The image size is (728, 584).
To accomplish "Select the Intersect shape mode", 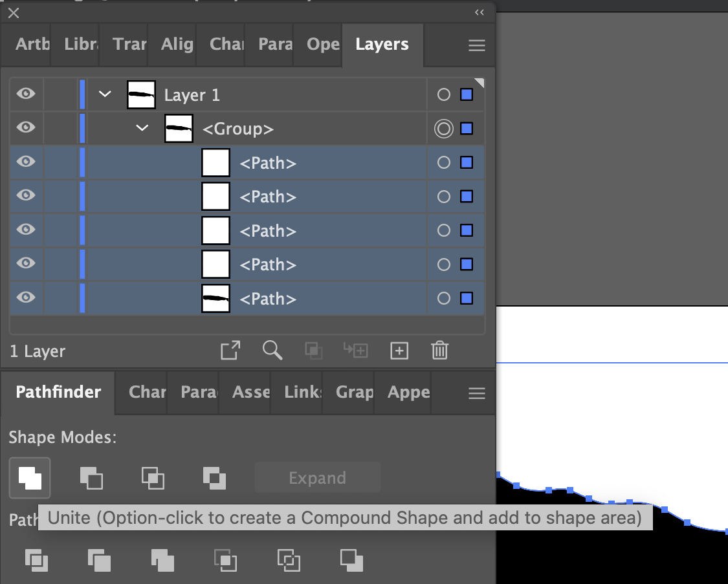I will click(x=153, y=478).
